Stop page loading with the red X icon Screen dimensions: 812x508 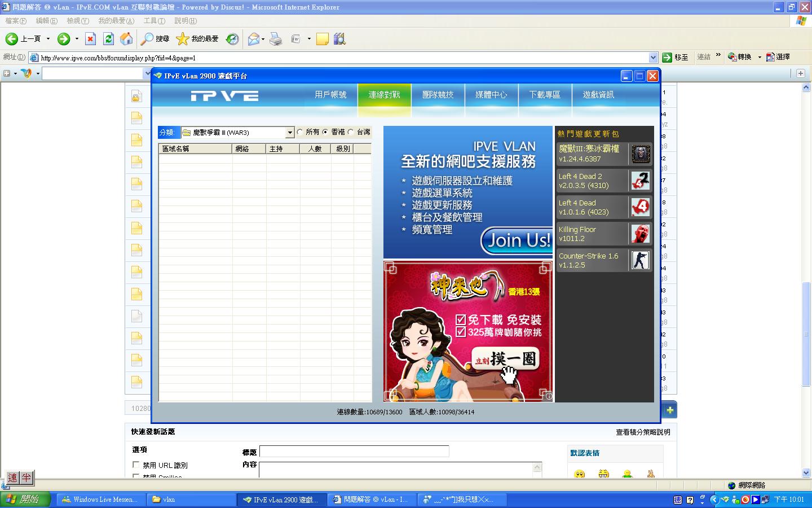point(90,38)
